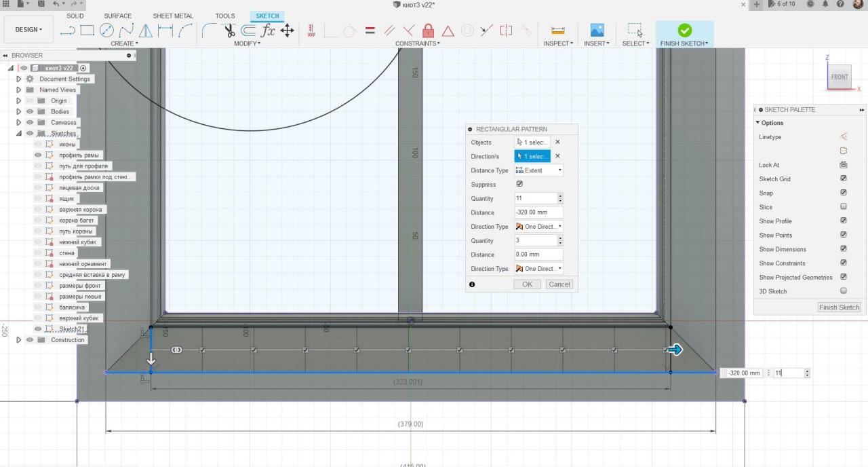The width and height of the screenshot is (868, 467).
Task: Select the Move/Copy arrows tool
Action: (x=288, y=30)
